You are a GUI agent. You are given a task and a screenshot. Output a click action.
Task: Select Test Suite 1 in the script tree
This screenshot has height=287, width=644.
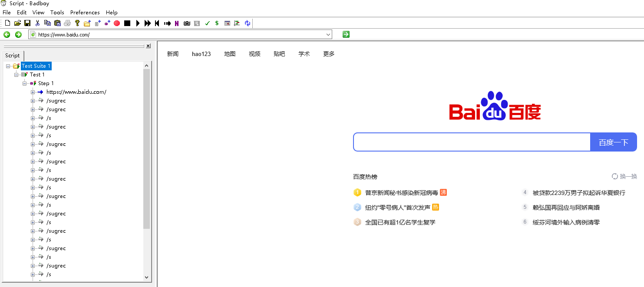tap(36, 66)
